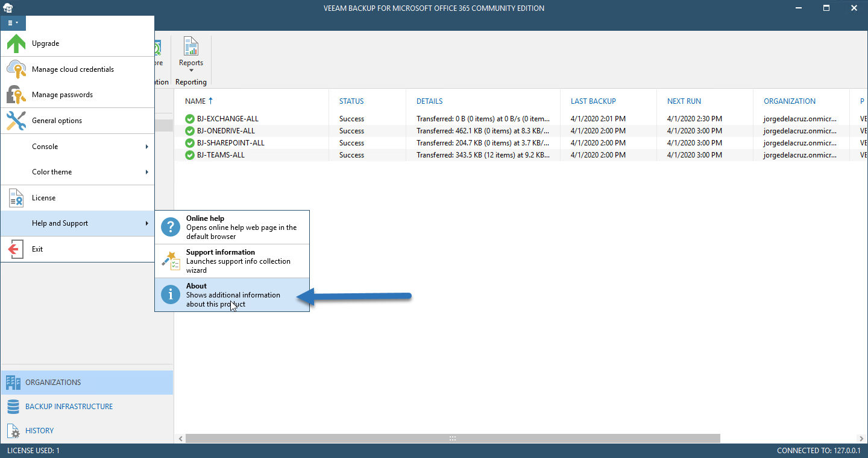
Task: Sort by the Details column header
Action: point(430,101)
